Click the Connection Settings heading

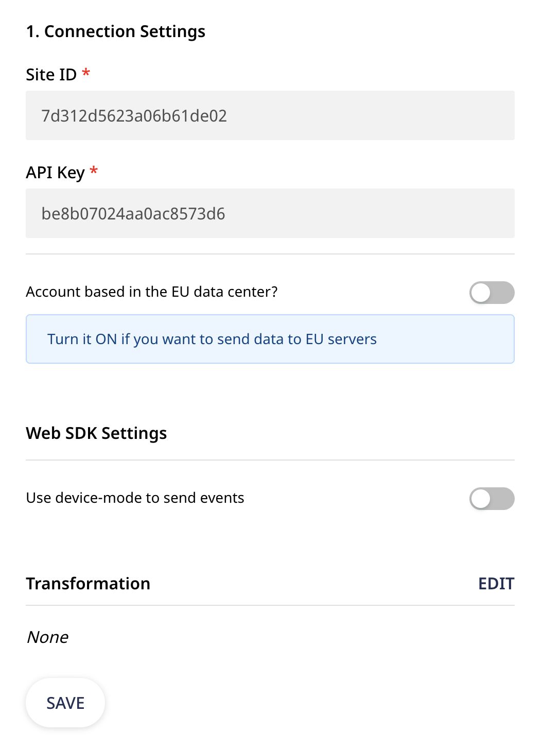115,31
